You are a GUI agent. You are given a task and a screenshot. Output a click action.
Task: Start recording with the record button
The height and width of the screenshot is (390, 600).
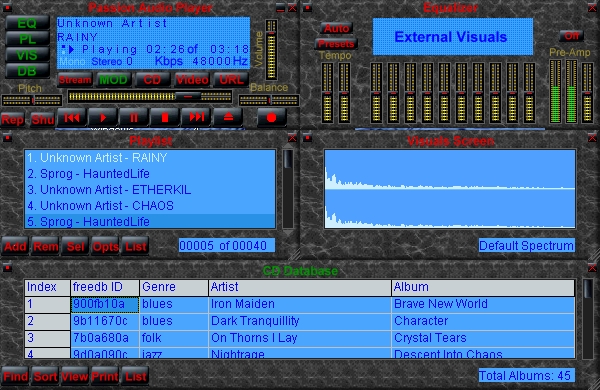[271, 117]
